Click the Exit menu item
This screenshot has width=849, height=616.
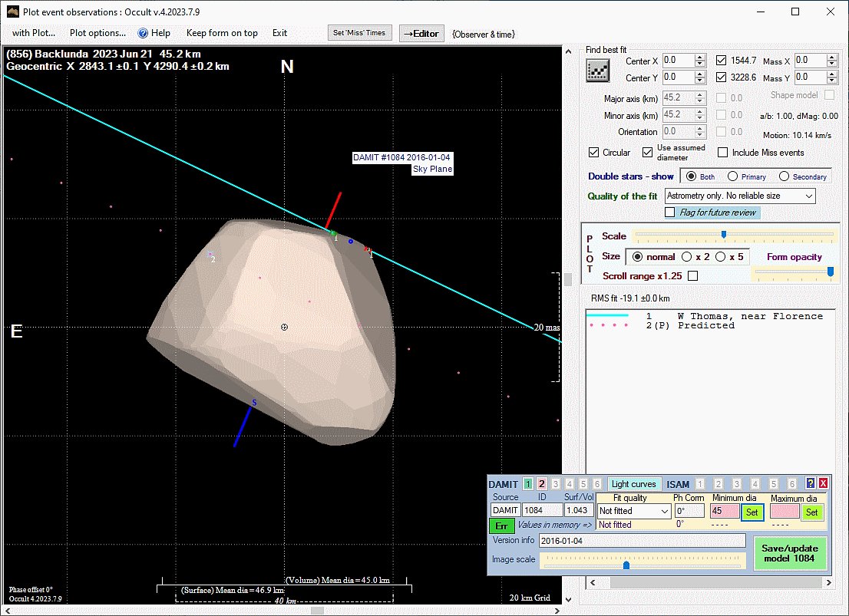[x=279, y=33]
